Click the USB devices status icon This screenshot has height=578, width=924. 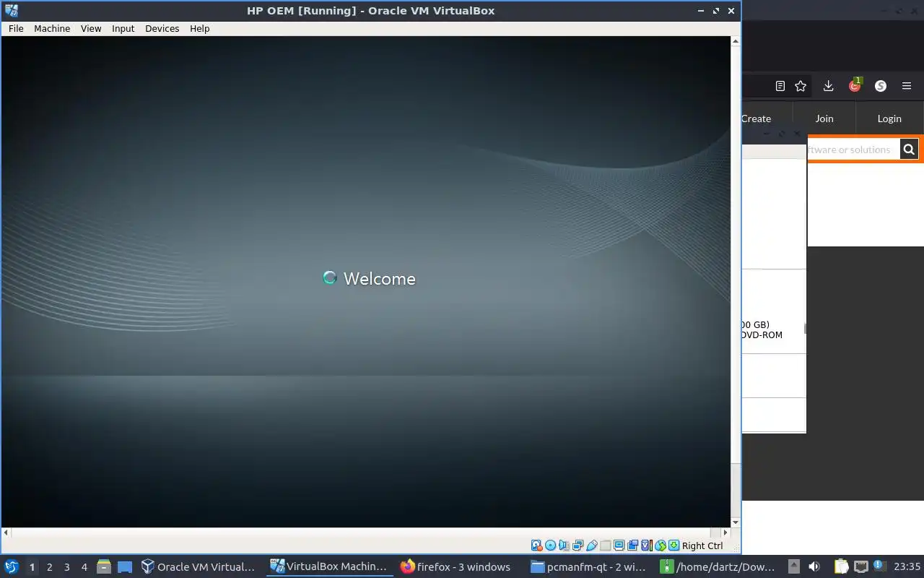click(x=592, y=545)
